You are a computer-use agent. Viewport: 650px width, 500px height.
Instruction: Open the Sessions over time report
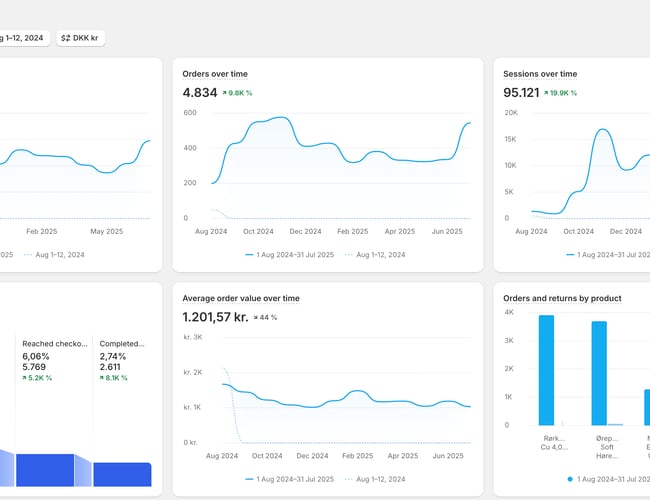pos(540,74)
